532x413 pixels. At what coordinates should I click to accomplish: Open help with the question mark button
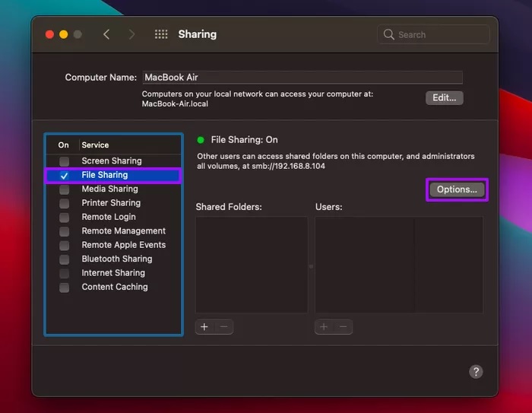(476, 372)
